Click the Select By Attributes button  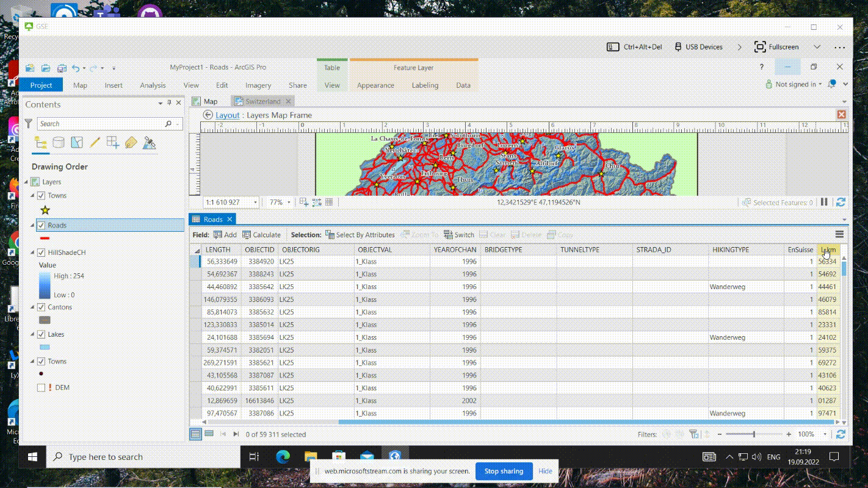360,235
